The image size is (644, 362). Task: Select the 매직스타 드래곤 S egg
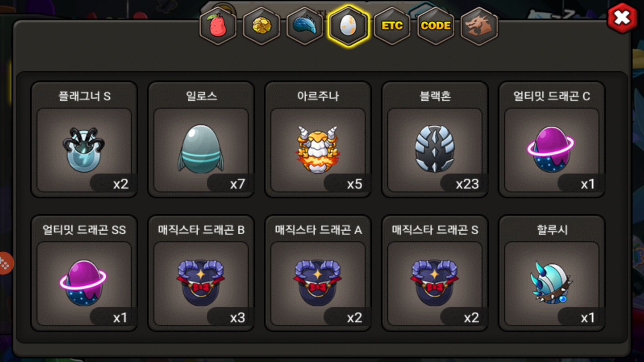tap(435, 273)
